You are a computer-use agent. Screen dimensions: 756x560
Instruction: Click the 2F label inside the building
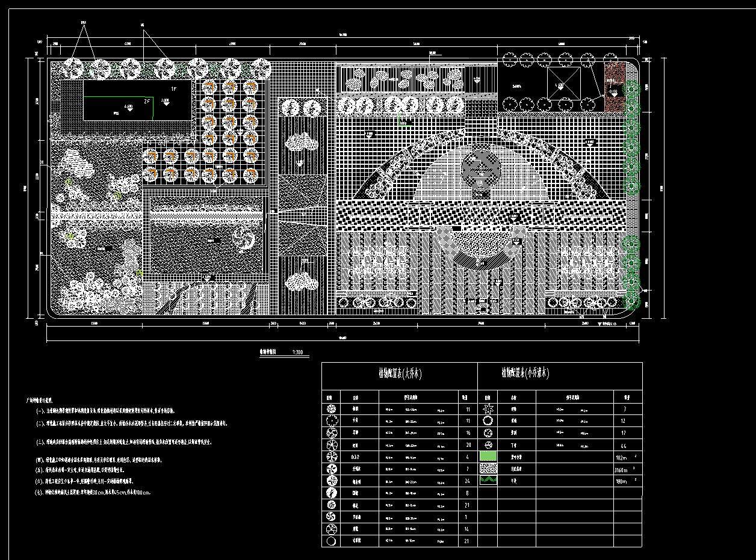coord(147,102)
